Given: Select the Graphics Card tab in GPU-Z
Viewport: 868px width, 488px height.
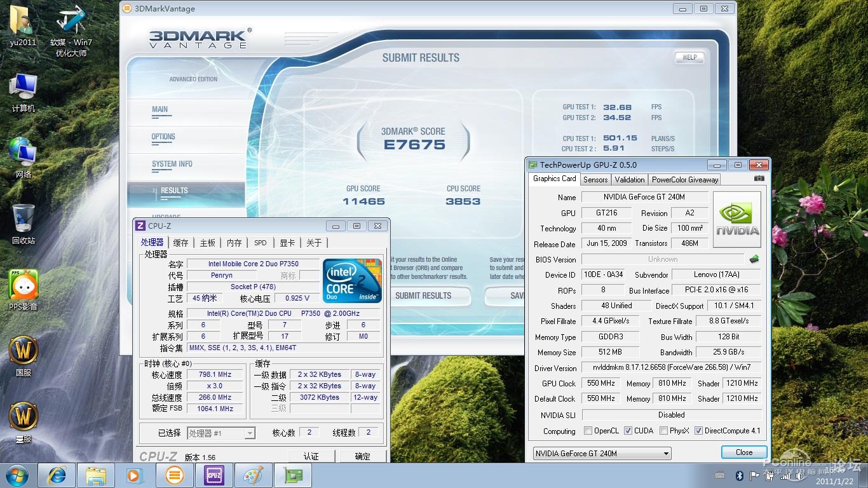Looking at the screenshot, I should pyautogui.click(x=554, y=179).
